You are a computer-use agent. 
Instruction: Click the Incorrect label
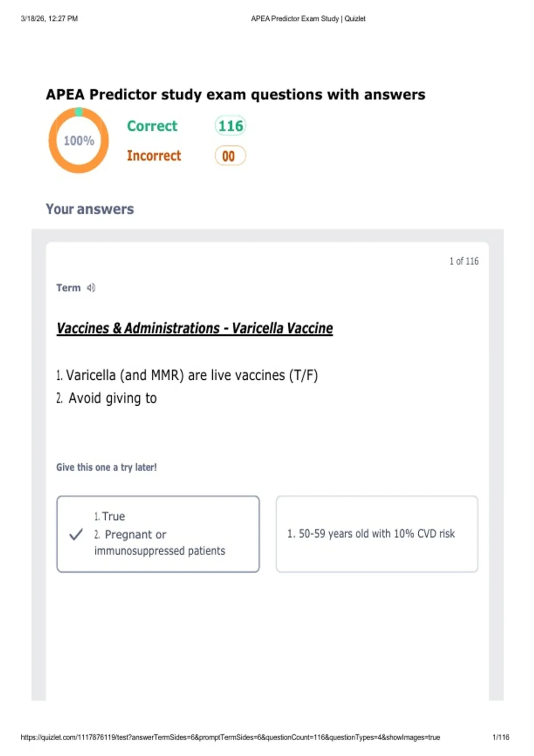coord(154,156)
